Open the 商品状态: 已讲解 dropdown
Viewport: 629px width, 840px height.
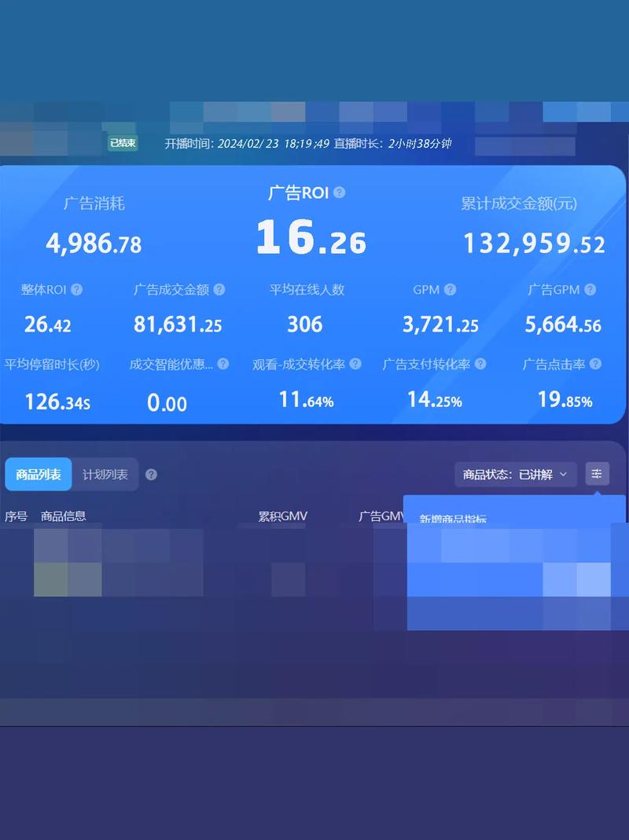515,475
